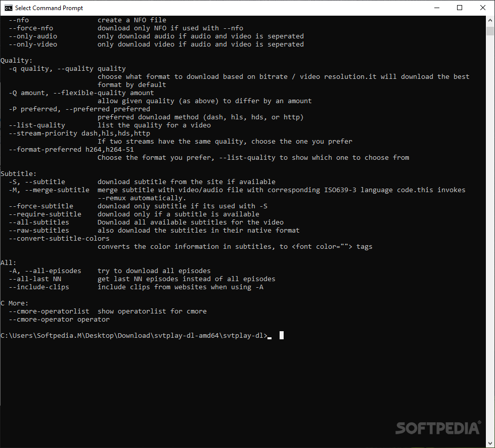Click the '-A, --all-episodes' option text
Screen dimensions: 495x448
[45, 271]
